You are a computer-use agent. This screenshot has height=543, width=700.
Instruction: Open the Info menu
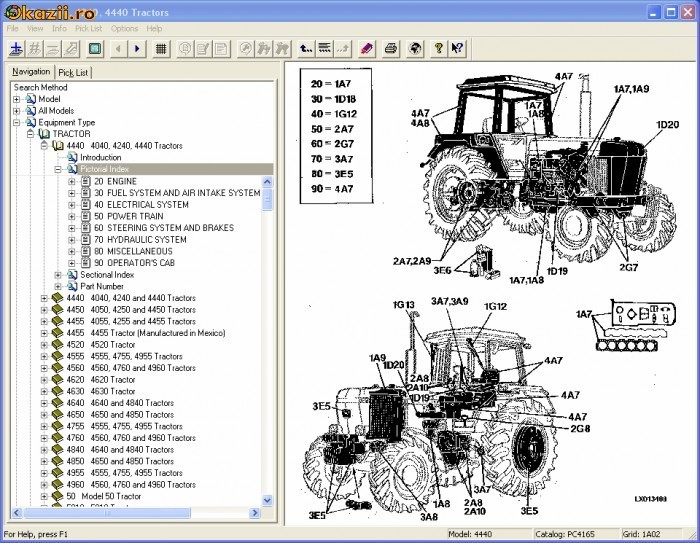point(59,29)
